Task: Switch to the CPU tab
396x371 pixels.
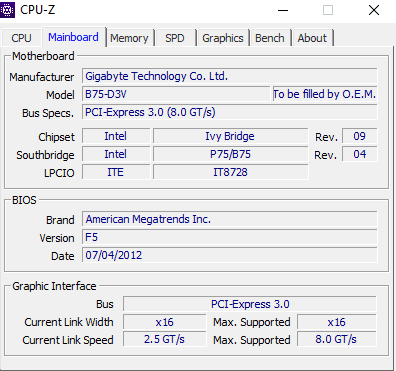Action: tap(21, 38)
